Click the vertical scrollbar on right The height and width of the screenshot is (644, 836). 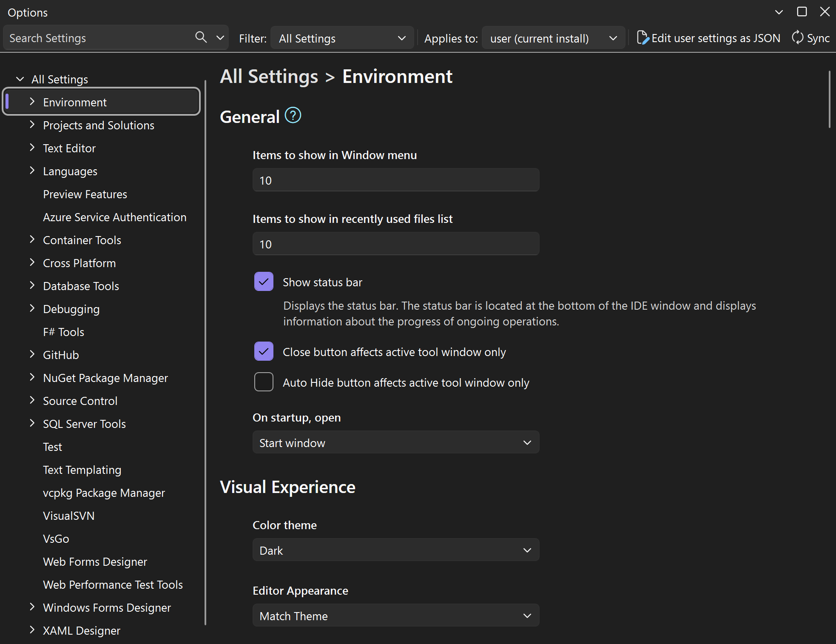829,100
